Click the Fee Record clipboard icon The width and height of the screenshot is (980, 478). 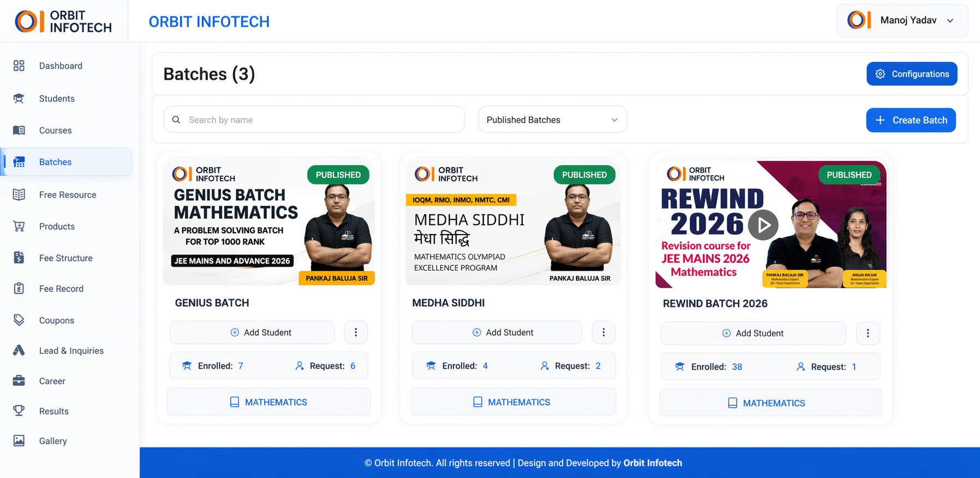pos(19,289)
